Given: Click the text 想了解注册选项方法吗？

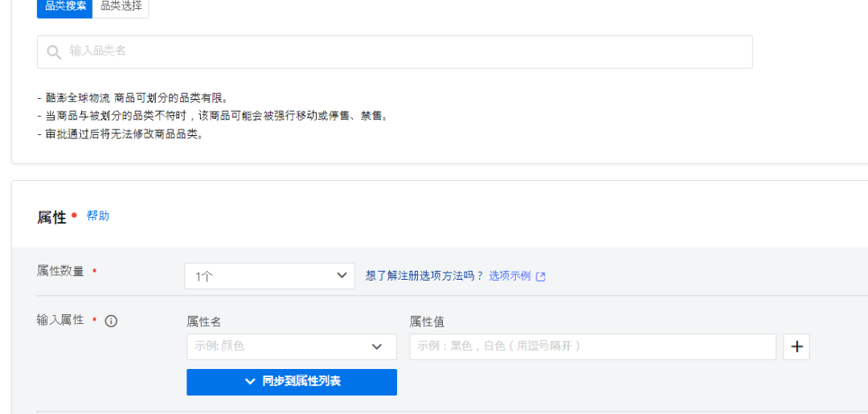Looking at the screenshot, I should coord(424,276).
